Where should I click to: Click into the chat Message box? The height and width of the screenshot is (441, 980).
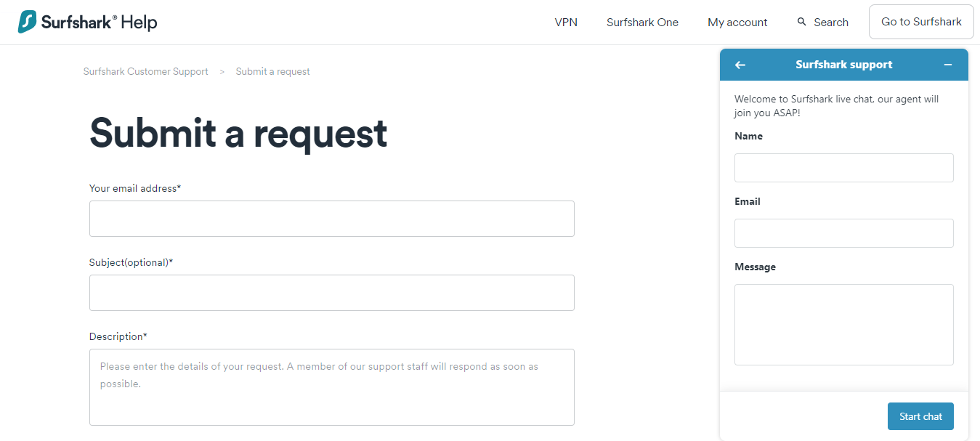point(844,325)
